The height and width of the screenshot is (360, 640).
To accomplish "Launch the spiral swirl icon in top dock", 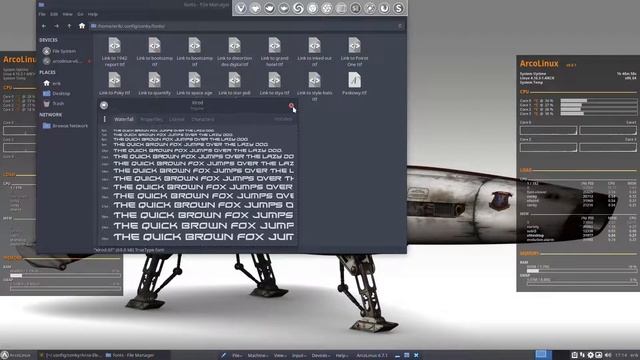I will (298, 8).
